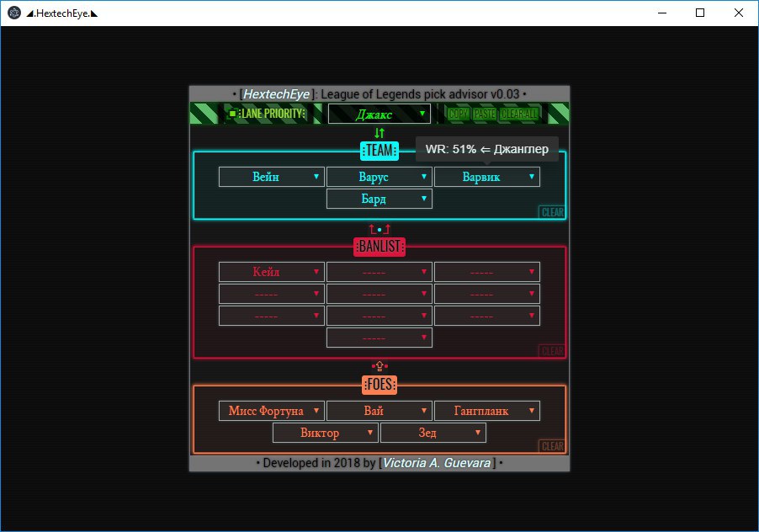The image size is (759, 532).
Task: Click the COPY button
Action: pyautogui.click(x=458, y=114)
